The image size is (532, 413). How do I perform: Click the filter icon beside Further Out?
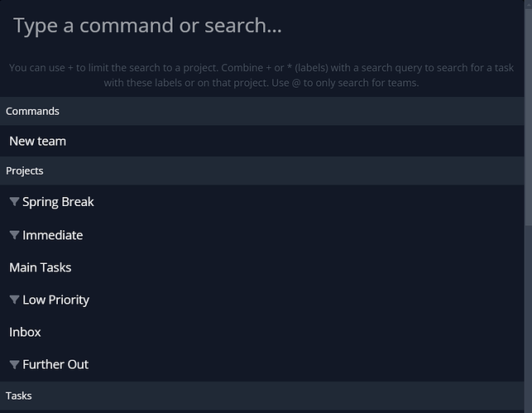pyautogui.click(x=14, y=364)
